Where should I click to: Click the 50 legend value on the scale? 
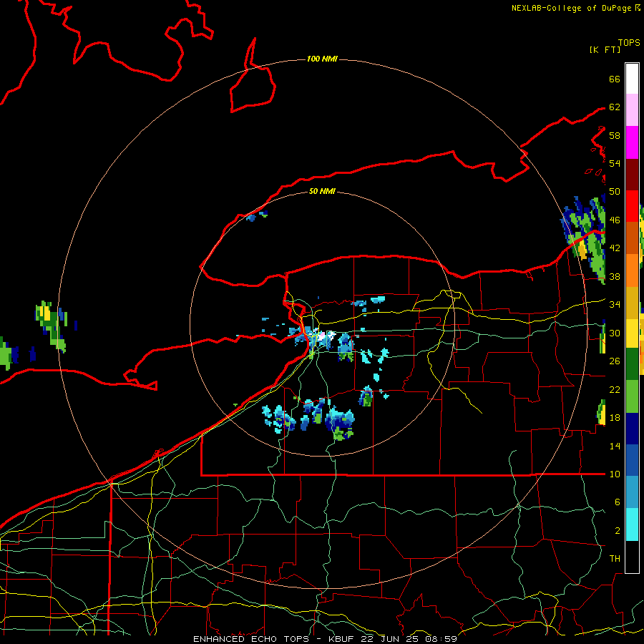(x=615, y=192)
